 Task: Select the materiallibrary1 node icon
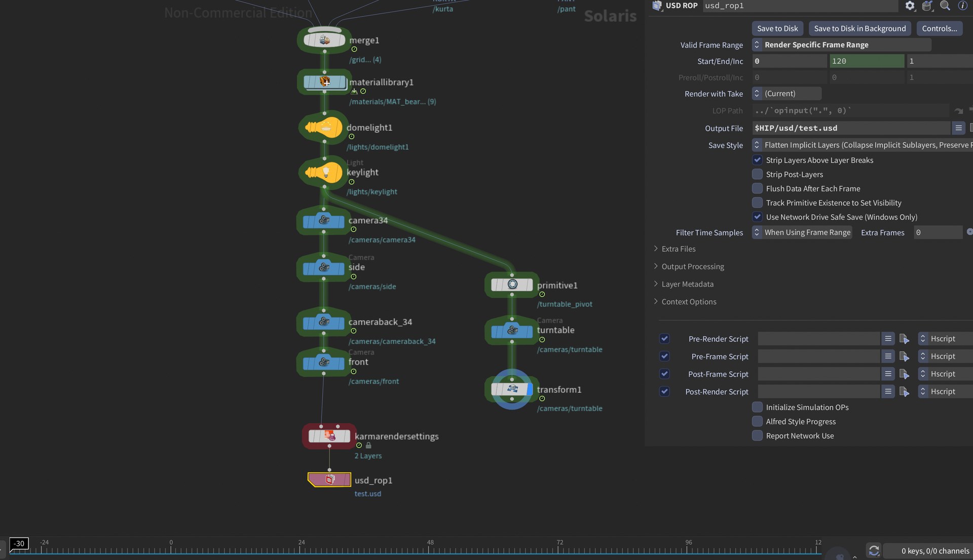point(324,82)
